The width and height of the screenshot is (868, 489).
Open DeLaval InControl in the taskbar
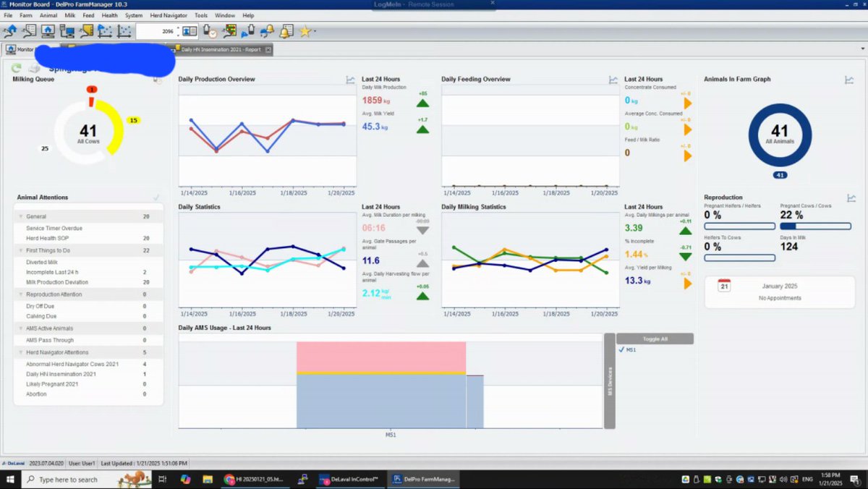[352, 480]
